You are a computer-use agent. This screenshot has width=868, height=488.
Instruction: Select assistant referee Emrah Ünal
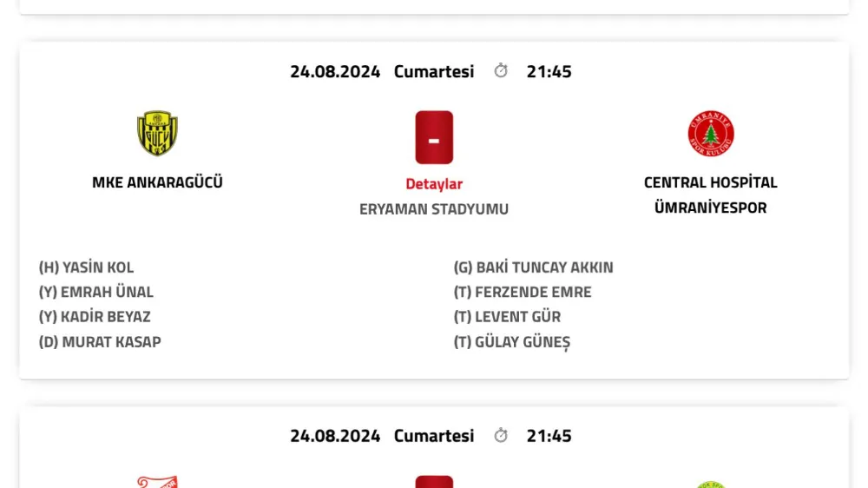[96, 292]
